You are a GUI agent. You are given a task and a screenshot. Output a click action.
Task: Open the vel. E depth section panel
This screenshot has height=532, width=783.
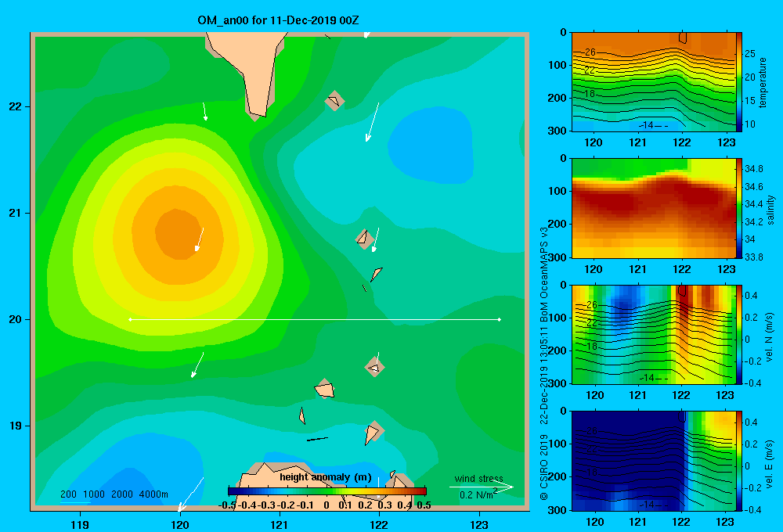click(653, 461)
